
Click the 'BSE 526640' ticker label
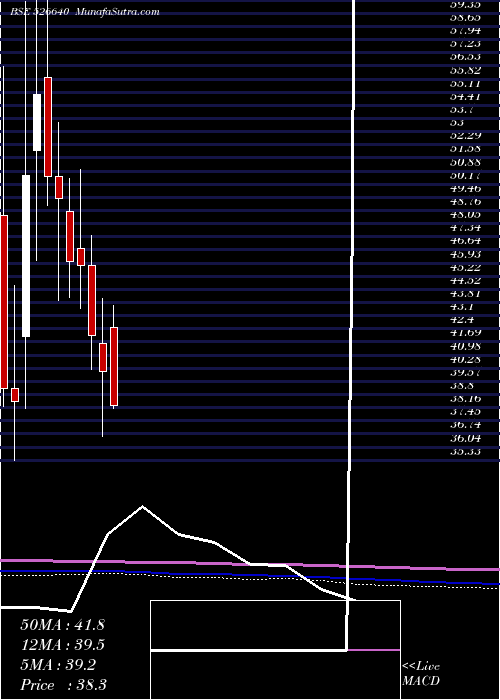point(40,12)
